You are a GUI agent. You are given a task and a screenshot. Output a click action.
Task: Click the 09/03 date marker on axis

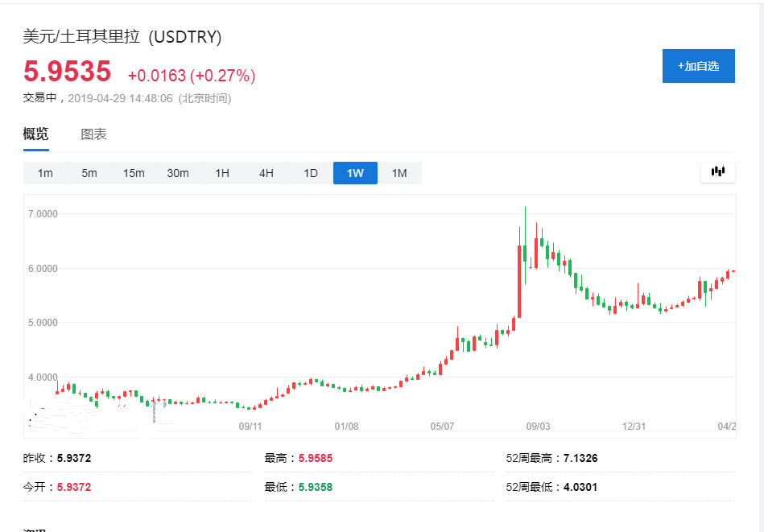[538, 426]
